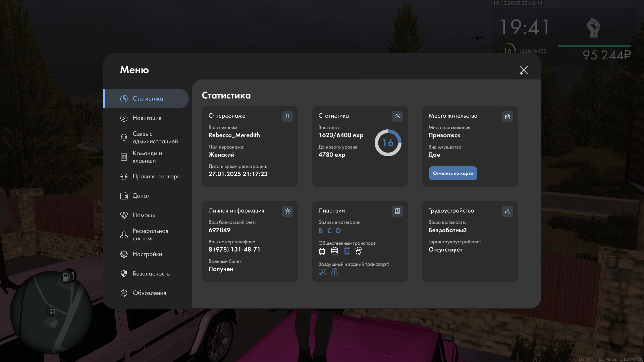This screenshot has width=644, height=362.
Task: Go to Настройки in sidebar
Action: (147, 254)
